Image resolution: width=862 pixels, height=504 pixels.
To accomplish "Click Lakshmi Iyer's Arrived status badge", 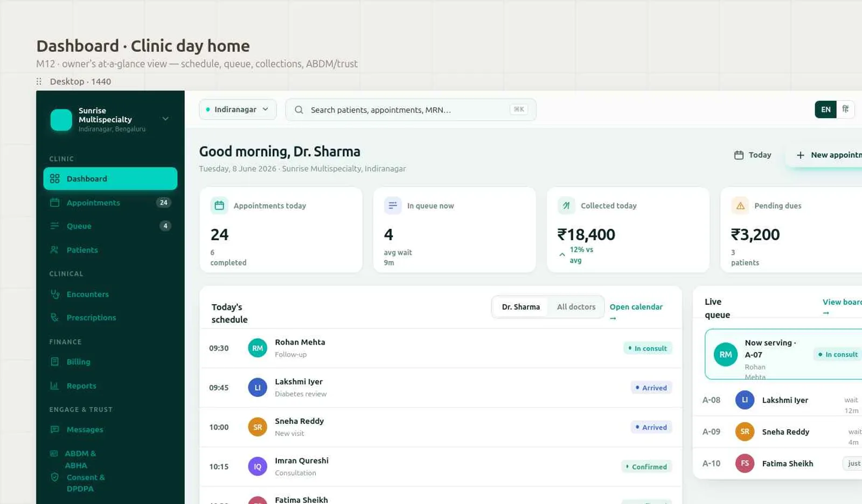I will pyautogui.click(x=651, y=388).
